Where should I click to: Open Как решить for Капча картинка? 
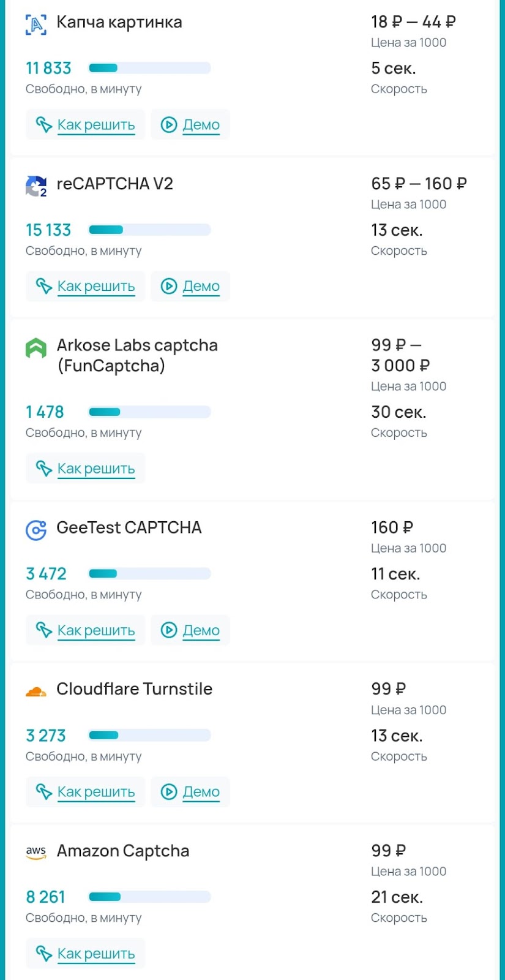pyautogui.click(x=85, y=124)
